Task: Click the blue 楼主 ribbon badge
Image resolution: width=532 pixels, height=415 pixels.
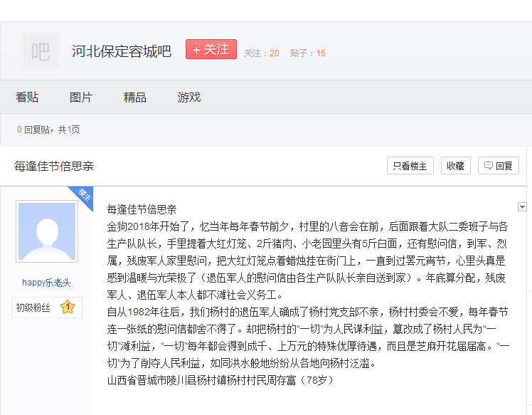Action: tap(83, 196)
